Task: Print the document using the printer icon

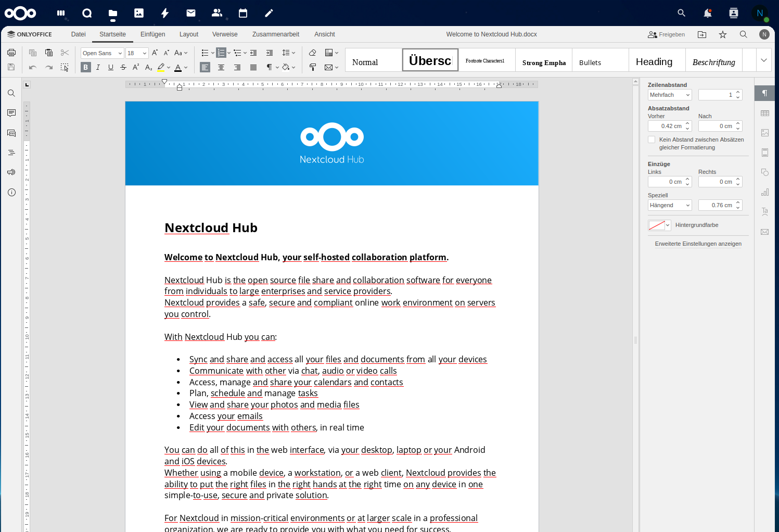Action: coord(11,53)
